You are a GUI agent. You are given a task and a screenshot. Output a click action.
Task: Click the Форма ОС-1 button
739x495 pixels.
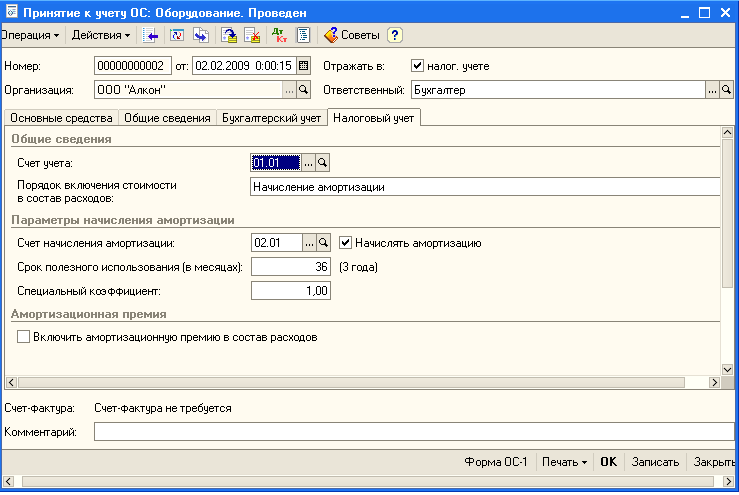496,463
